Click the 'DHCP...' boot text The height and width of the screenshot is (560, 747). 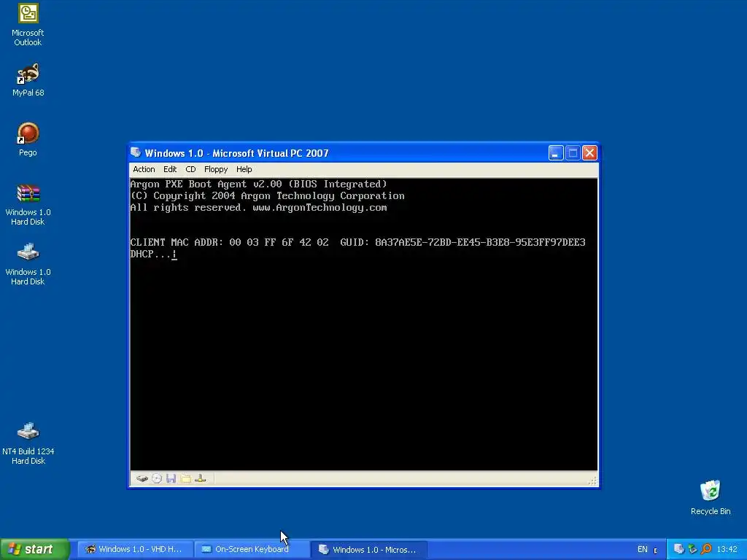[150, 254]
